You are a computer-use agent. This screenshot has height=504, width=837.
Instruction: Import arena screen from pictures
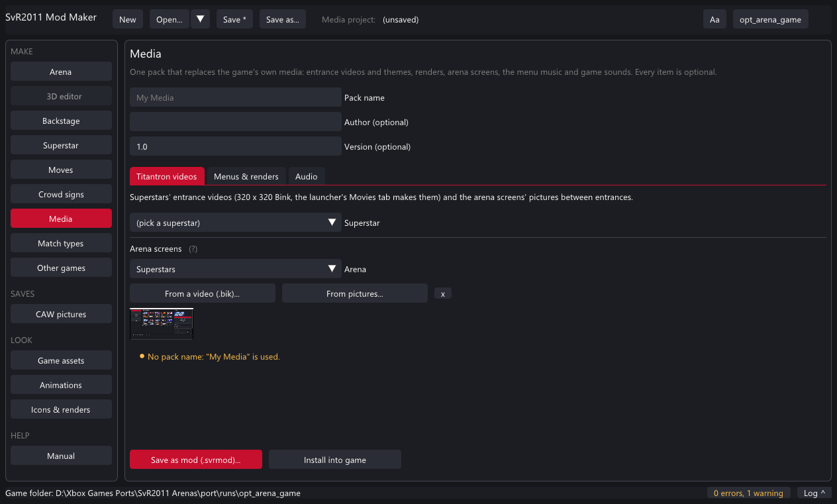click(x=355, y=293)
